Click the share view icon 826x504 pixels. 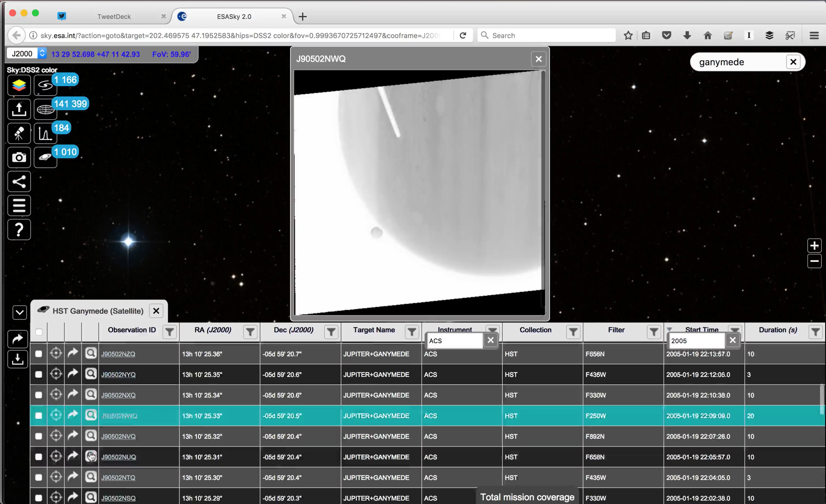(x=19, y=182)
